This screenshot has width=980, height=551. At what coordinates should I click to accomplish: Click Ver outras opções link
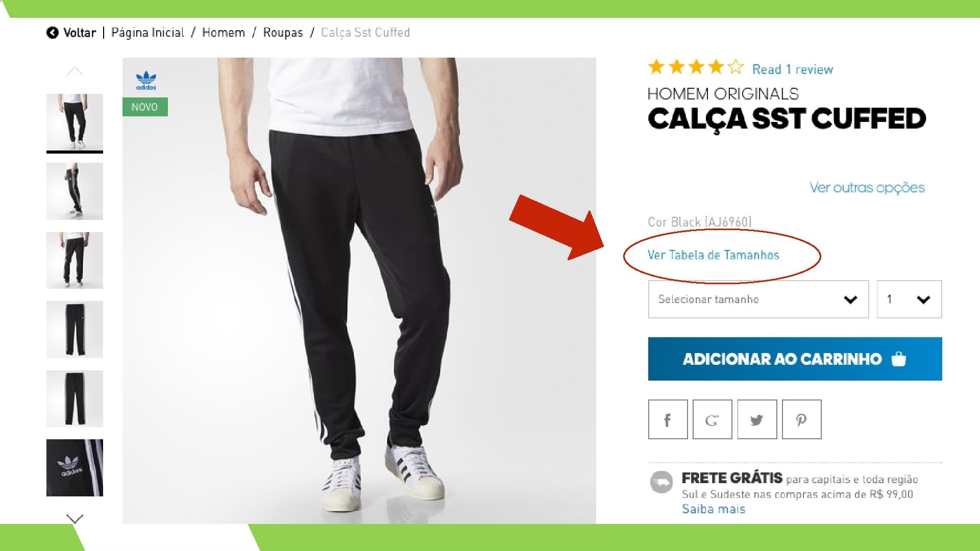[x=867, y=187]
